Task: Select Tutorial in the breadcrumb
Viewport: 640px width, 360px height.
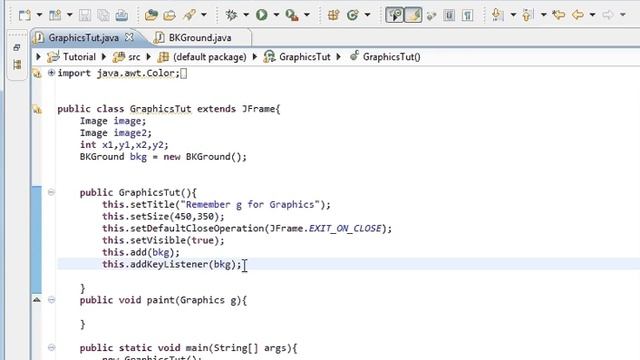Action: (x=79, y=57)
